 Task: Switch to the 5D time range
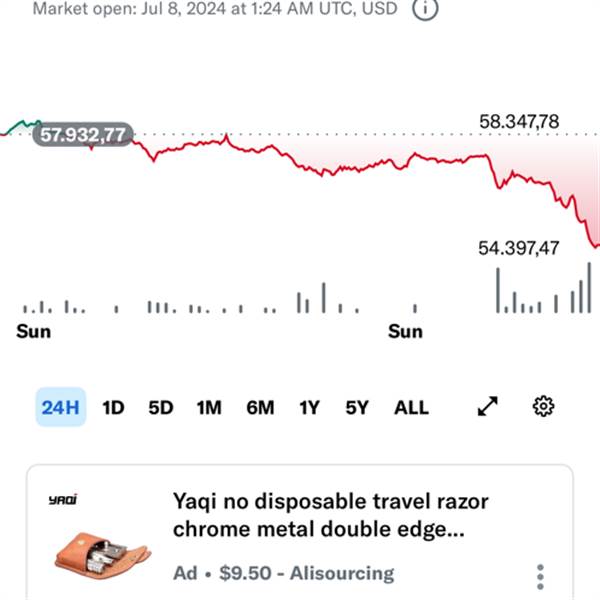pos(161,408)
